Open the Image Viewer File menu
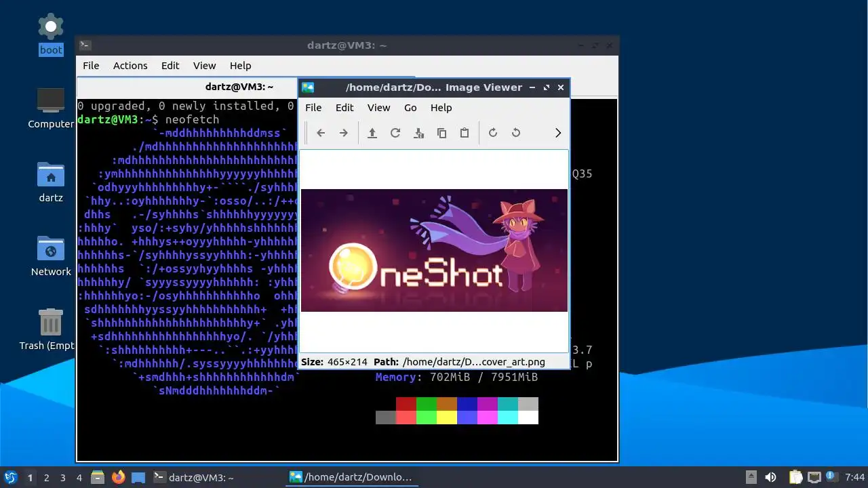The width and height of the screenshot is (868, 488). coord(313,108)
